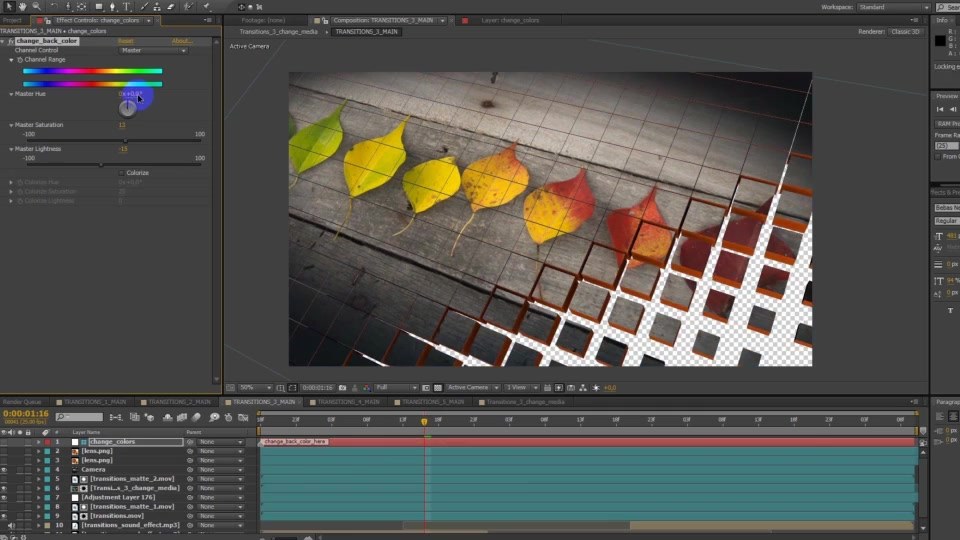The image size is (960, 540).
Task: Toggle Brainstorm icon in timeline
Action: point(214,417)
